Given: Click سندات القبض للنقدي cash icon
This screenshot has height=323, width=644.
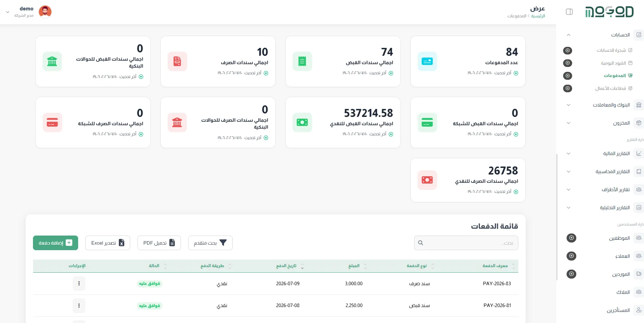Looking at the screenshot, I should point(302,122).
